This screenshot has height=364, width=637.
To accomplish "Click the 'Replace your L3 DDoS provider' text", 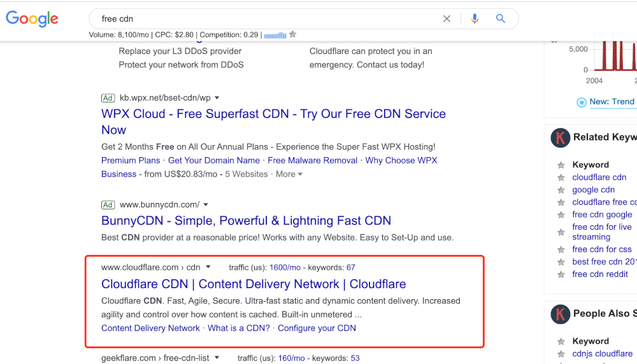I will 180,51.
